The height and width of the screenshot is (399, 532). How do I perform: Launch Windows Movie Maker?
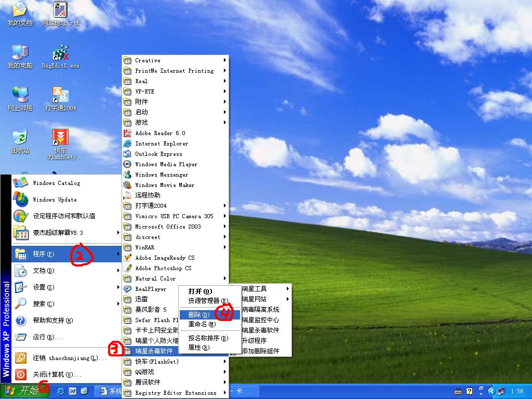pos(175,185)
